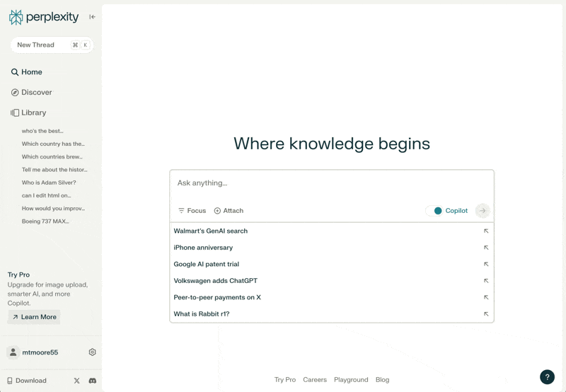
Task: Open Library in the sidebar
Action: [28, 113]
